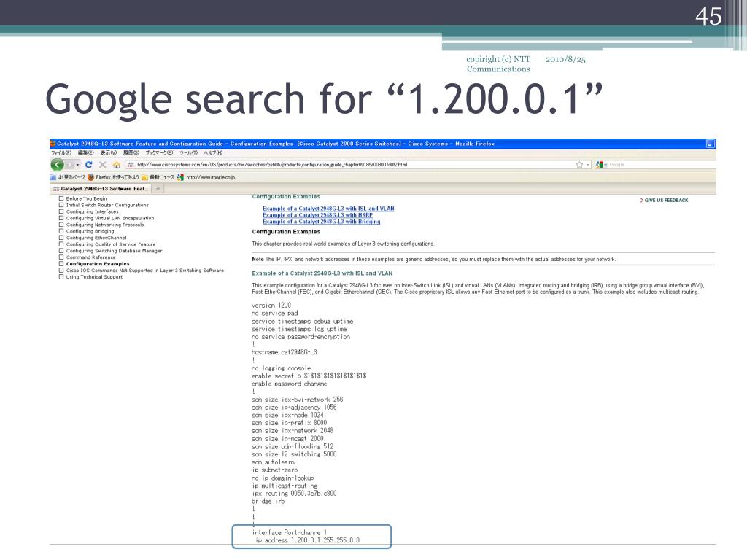Tick the Configuring Networking Protocols checkbox
Screen dimensions: 747x560
point(61,225)
